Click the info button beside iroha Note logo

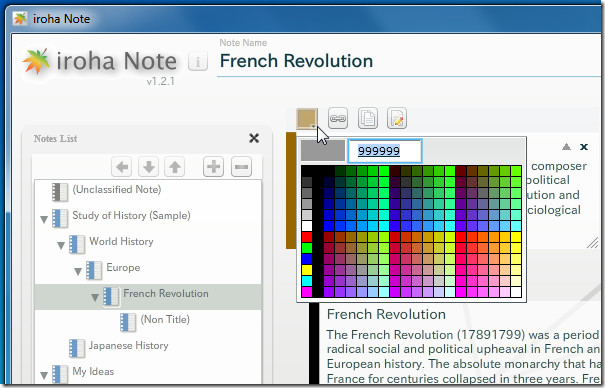click(198, 62)
